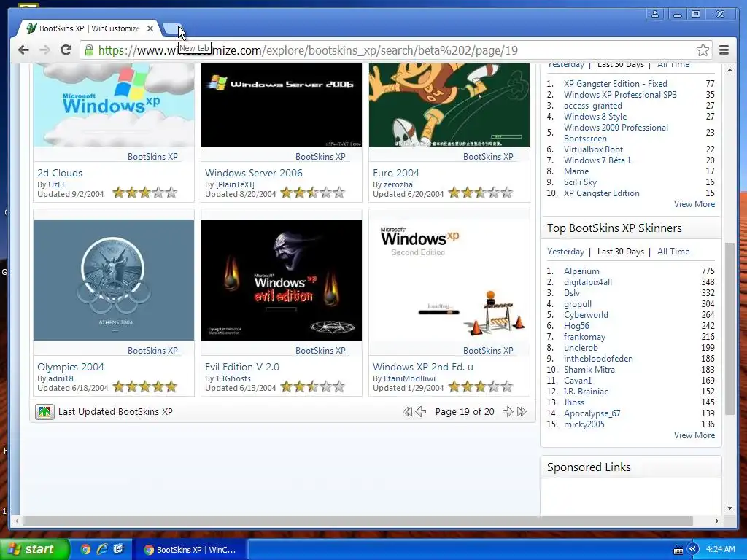The image size is (747, 560).
Task: Click the Last Updated BootSkins XP house icon
Action: click(44, 412)
